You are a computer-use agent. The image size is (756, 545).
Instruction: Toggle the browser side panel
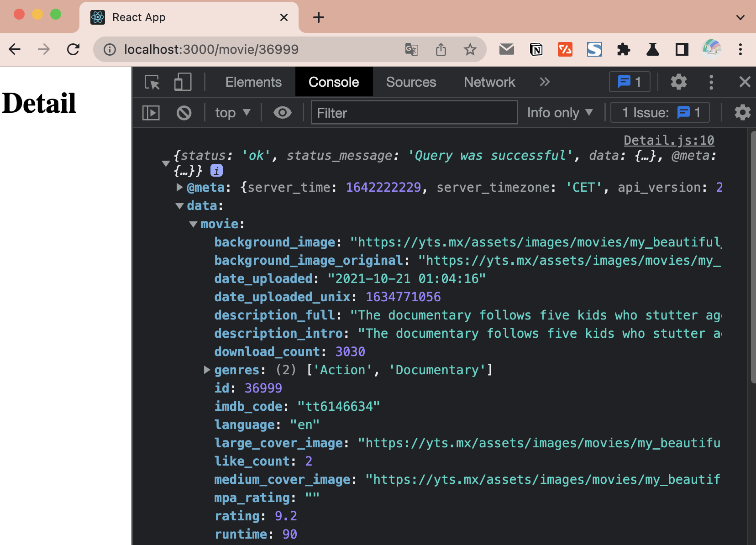coord(682,49)
